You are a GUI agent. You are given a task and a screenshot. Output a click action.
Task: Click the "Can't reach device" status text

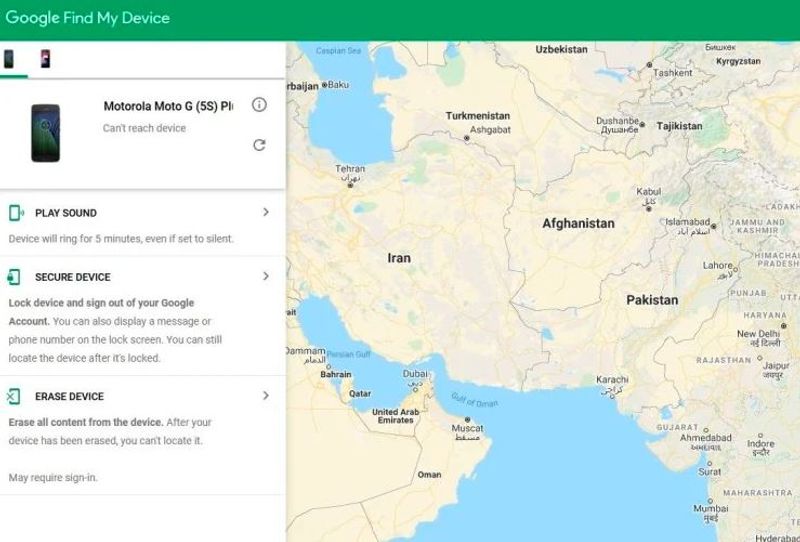(x=144, y=128)
